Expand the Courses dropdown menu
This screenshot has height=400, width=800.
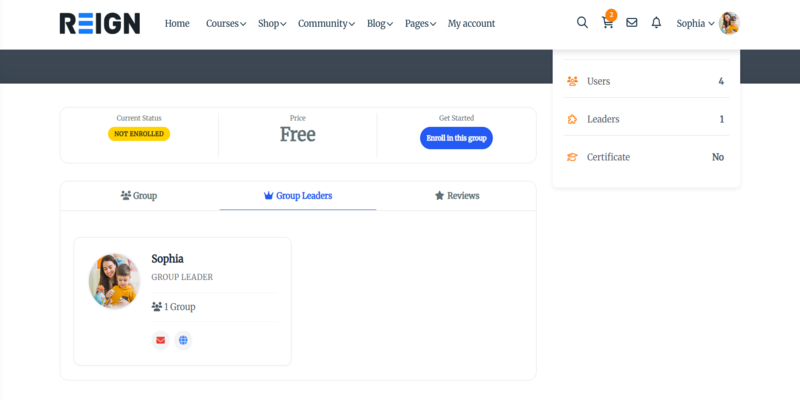pos(226,23)
